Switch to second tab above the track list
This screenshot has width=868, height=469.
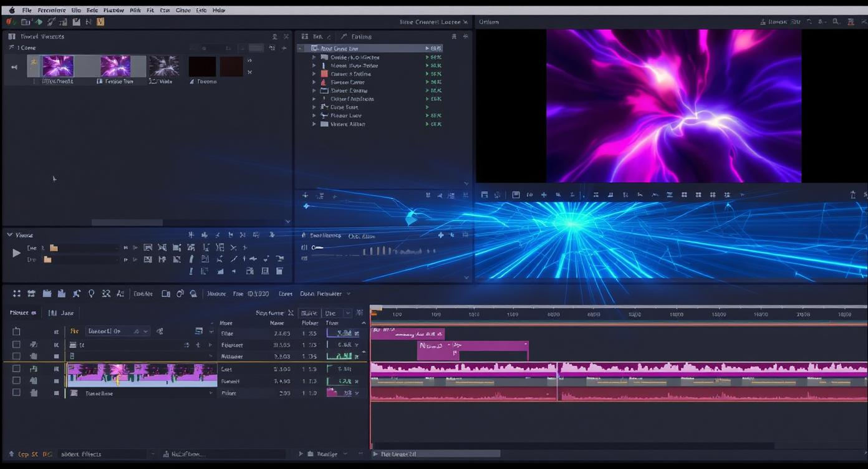[x=62, y=313]
